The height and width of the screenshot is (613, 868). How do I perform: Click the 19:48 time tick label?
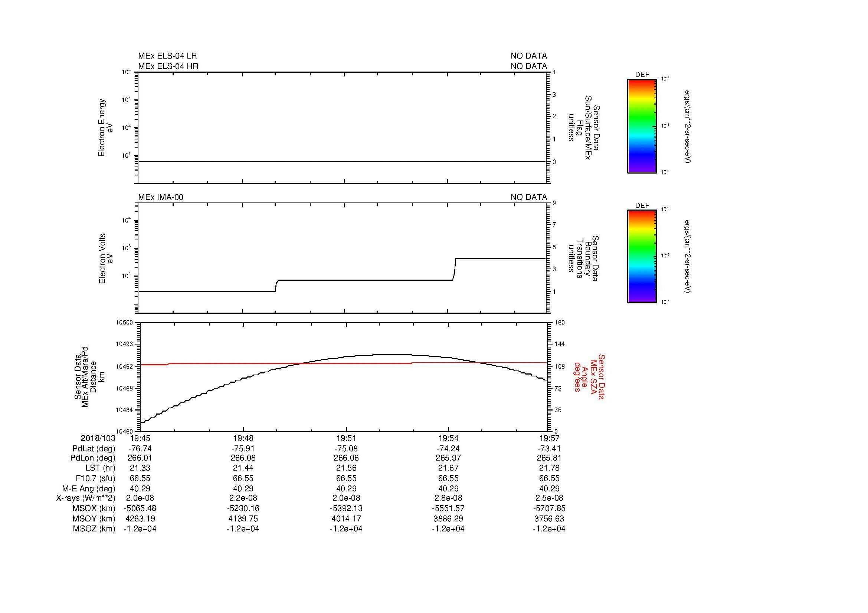pyautogui.click(x=243, y=438)
